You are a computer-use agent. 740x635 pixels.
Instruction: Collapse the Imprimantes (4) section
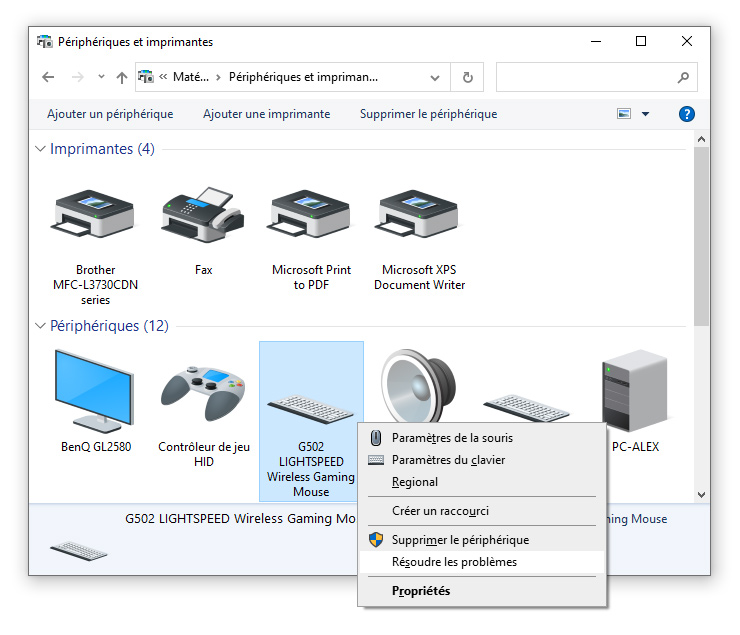tap(41, 149)
